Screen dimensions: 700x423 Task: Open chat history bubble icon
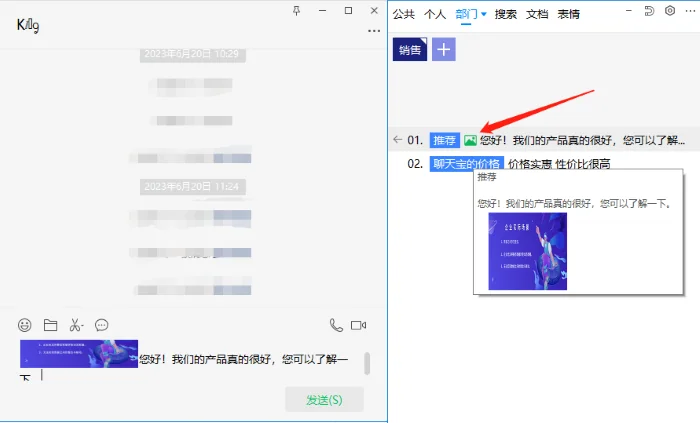[102, 325]
